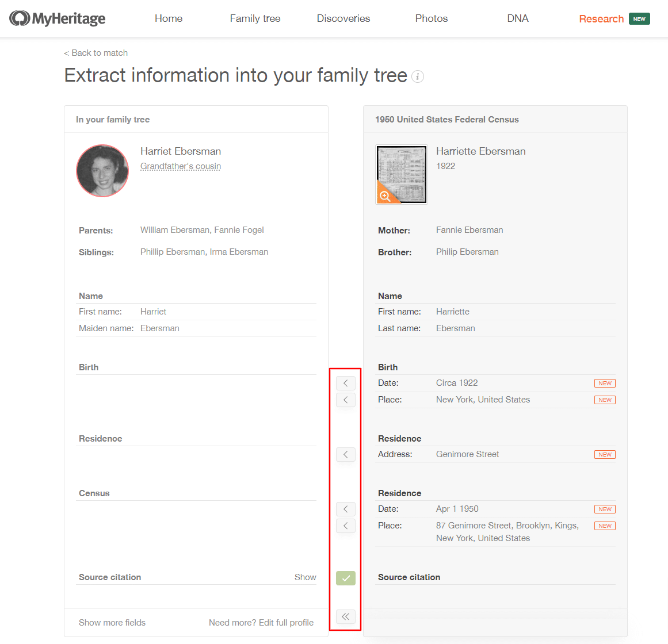The width and height of the screenshot is (668, 644).
Task: Click the NEW badge for 87 Genimore Street
Action: [605, 526]
